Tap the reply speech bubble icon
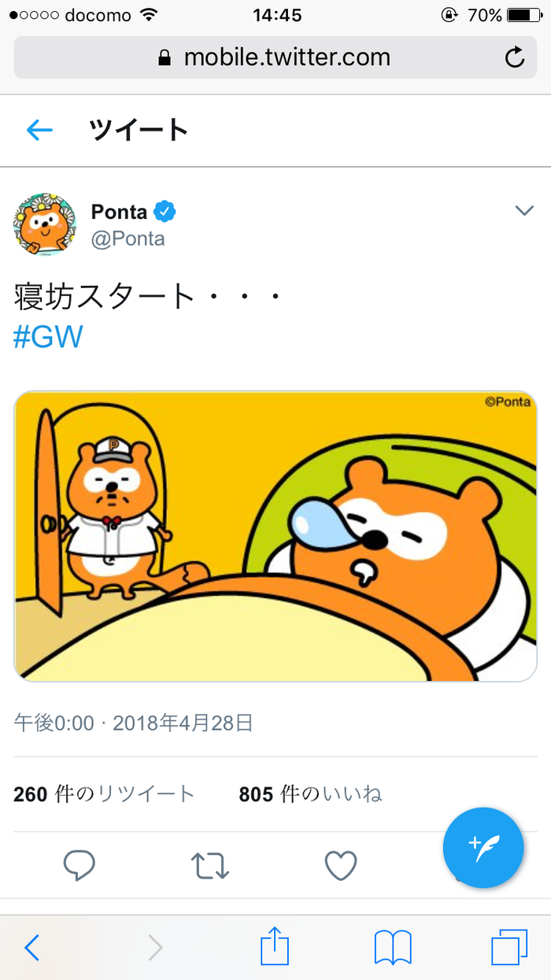551x980 pixels. pos(79,866)
